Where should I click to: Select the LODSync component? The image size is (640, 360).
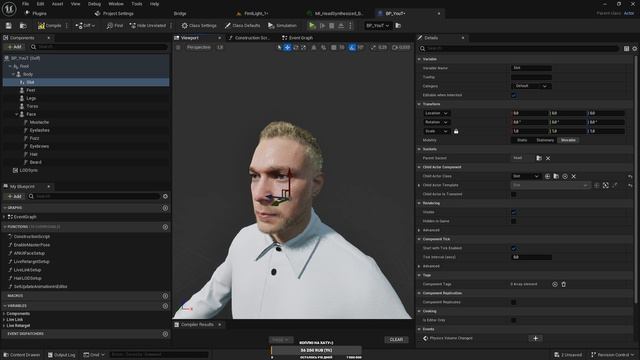click(x=28, y=170)
